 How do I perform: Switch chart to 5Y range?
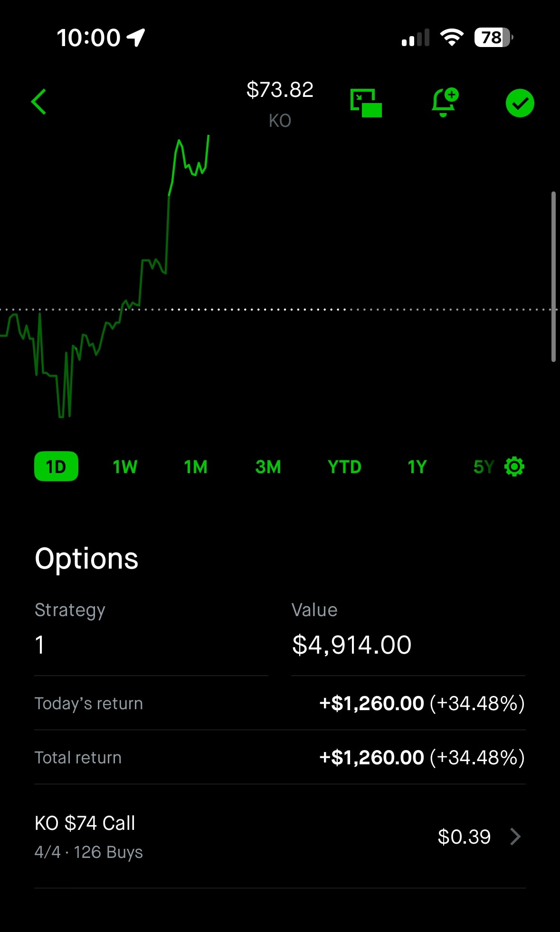click(x=483, y=467)
